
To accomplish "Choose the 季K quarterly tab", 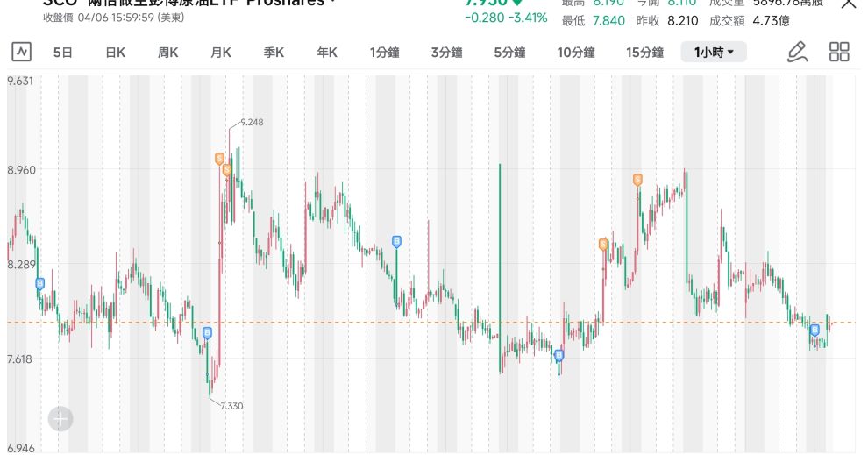I will (274, 53).
